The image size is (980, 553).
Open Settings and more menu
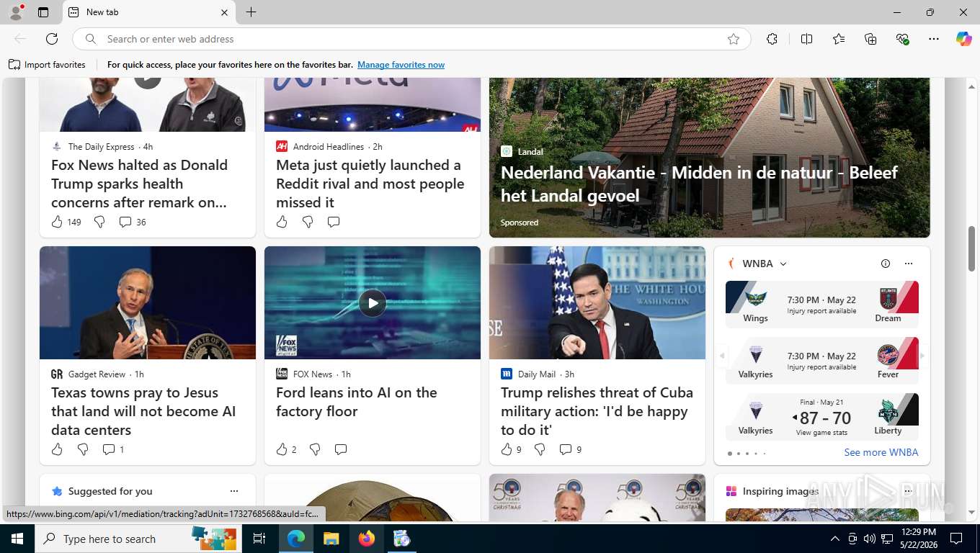click(x=934, y=39)
